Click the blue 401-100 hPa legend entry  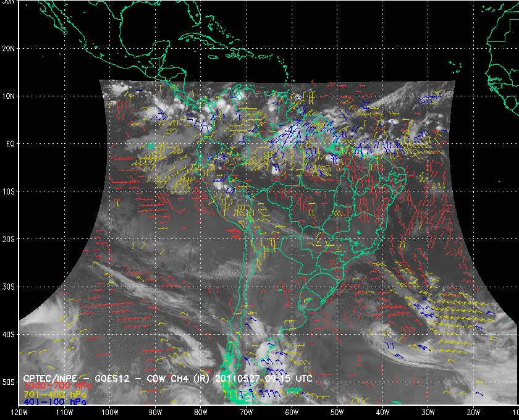pos(54,402)
